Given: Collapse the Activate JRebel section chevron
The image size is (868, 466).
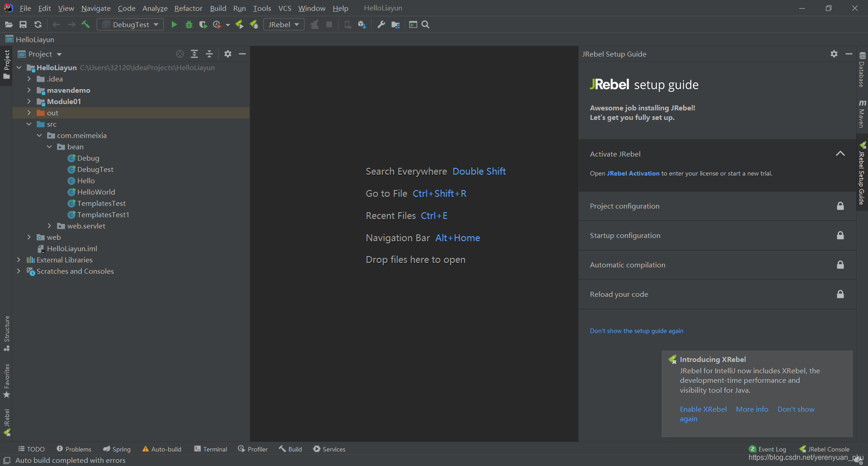Looking at the screenshot, I should [840, 154].
